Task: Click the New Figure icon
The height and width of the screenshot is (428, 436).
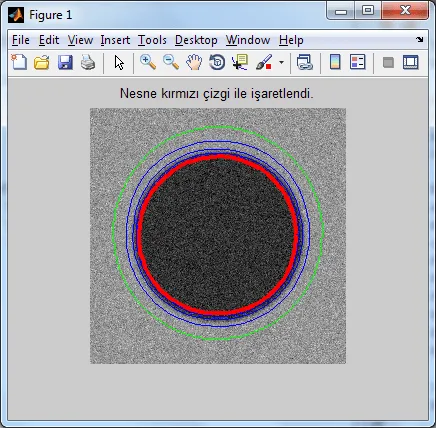Action: coord(19,62)
